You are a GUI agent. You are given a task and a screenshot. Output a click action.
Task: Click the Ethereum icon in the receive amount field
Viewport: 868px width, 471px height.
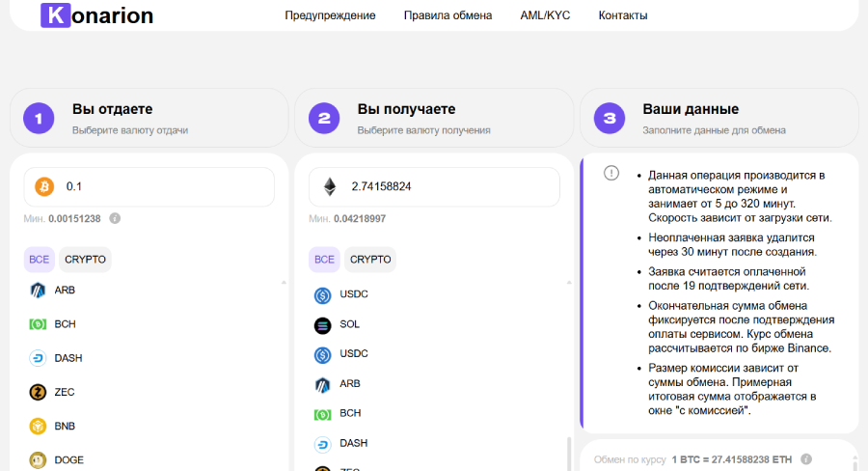(x=330, y=186)
